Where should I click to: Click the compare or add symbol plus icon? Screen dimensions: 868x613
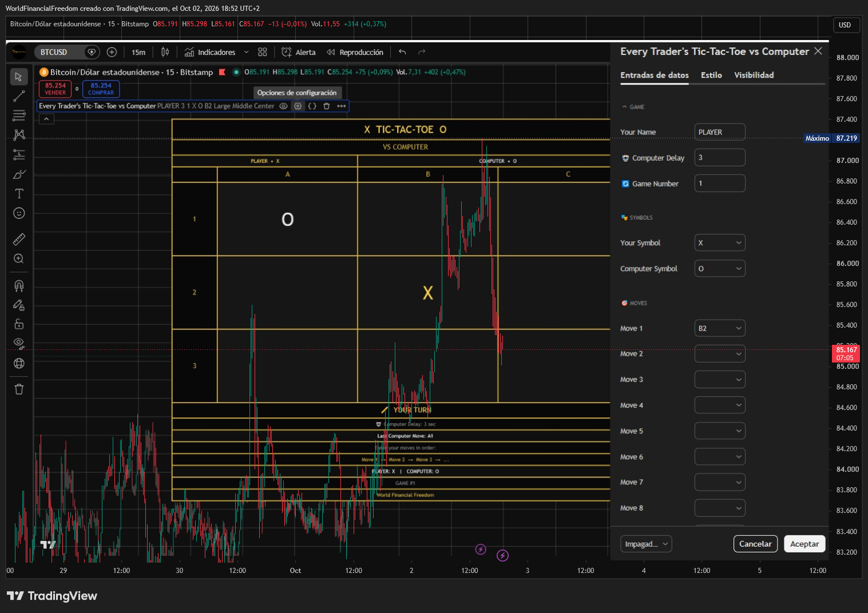pyautogui.click(x=112, y=52)
